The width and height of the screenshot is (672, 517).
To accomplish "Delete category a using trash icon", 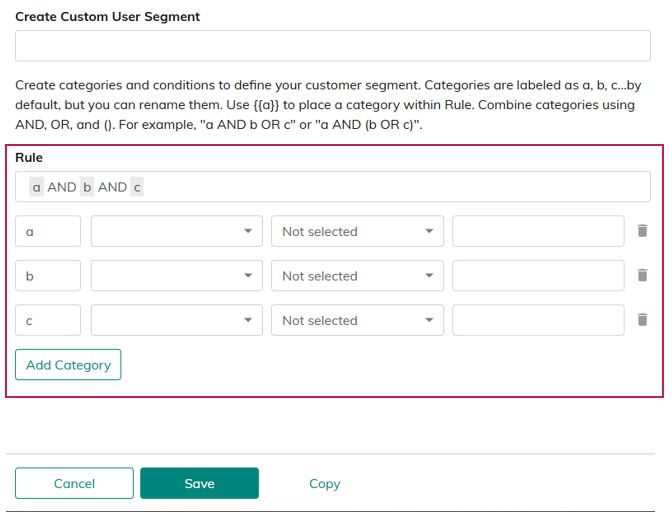I will pyautogui.click(x=642, y=231).
